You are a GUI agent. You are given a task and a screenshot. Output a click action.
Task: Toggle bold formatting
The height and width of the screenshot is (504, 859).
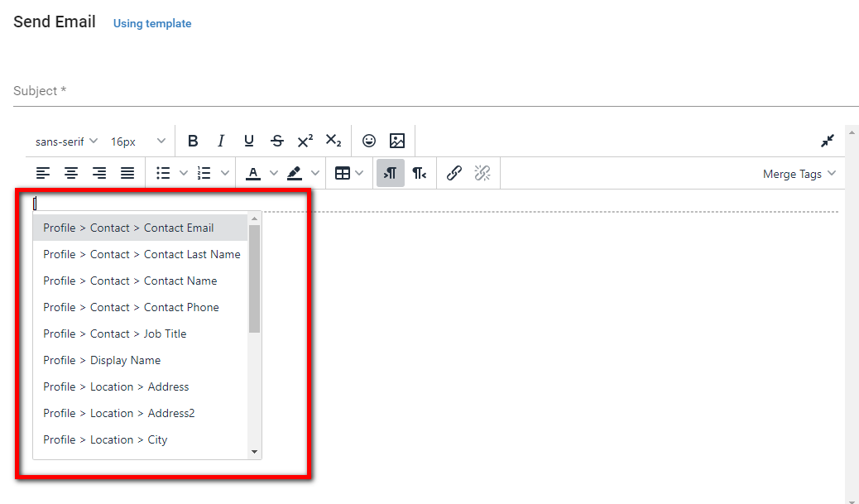[193, 142]
